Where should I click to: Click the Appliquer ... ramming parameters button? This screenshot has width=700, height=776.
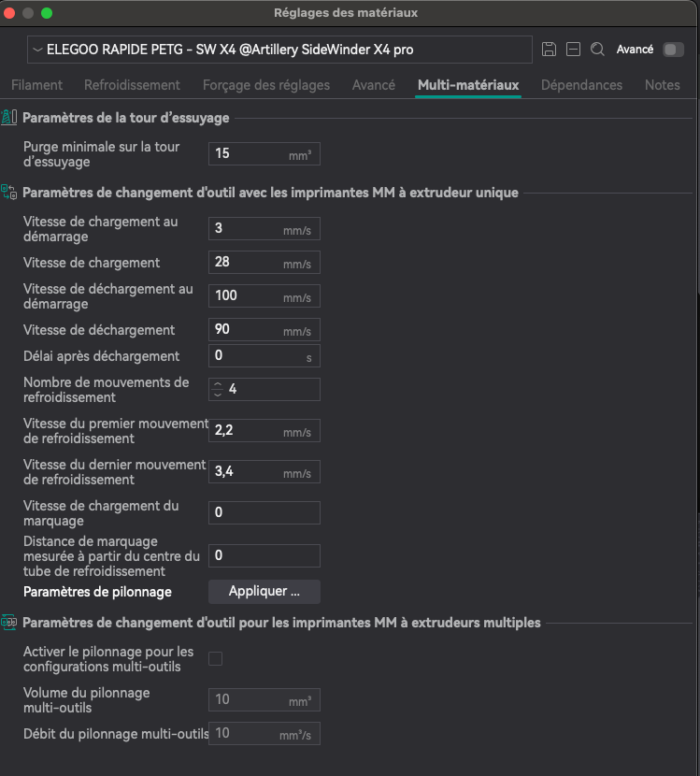[264, 592]
